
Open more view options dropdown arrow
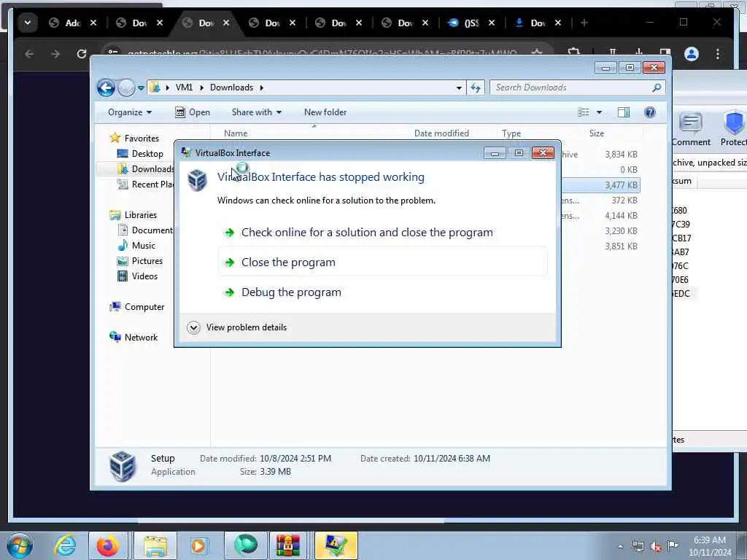click(600, 112)
